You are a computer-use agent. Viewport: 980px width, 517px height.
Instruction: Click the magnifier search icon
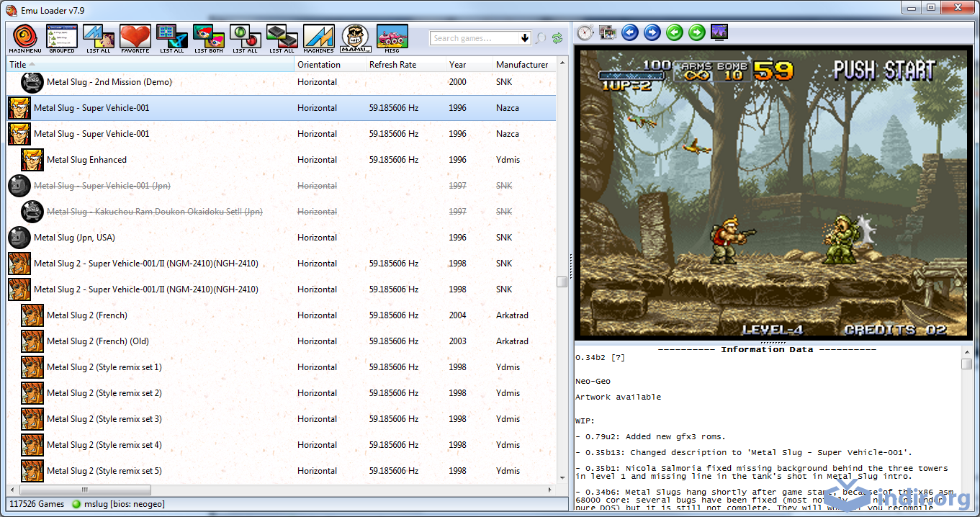click(541, 38)
